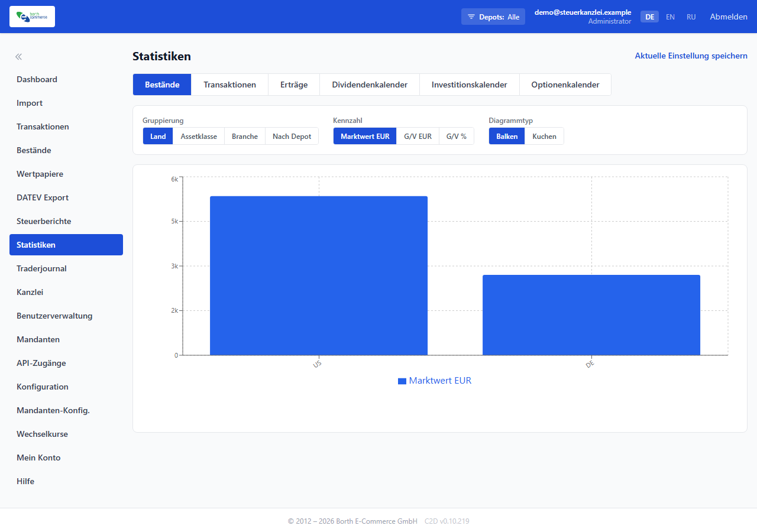Image resolution: width=757 pixels, height=532 pixels.
Task: Choose Kuchen chart type
Action: (544, 136)
